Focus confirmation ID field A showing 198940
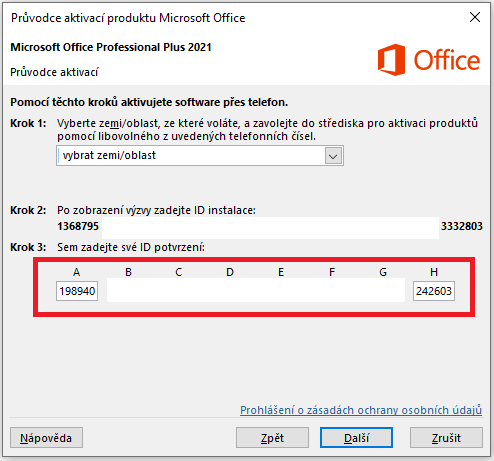This screenshot has width=494, height=461. tap(77, 291)
